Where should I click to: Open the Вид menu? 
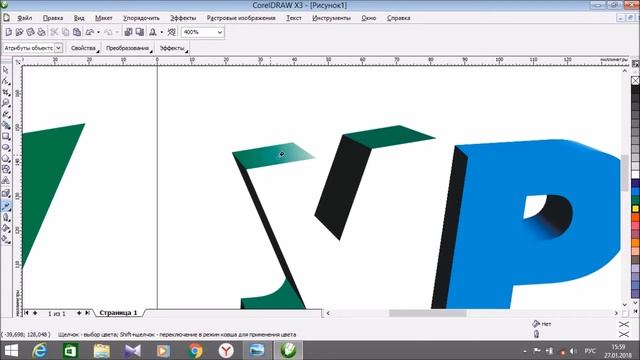(x=79, y=18)
